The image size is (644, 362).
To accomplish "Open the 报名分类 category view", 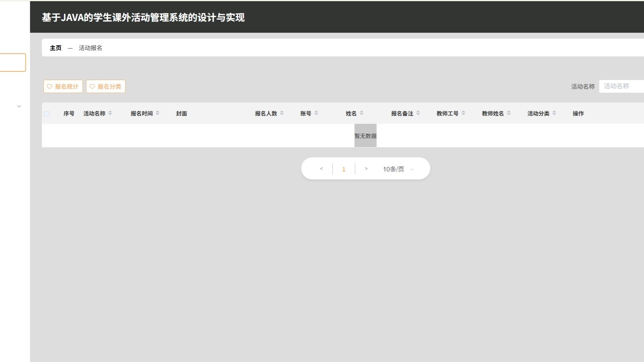I will pyautogui.click(x=106, y=86).
